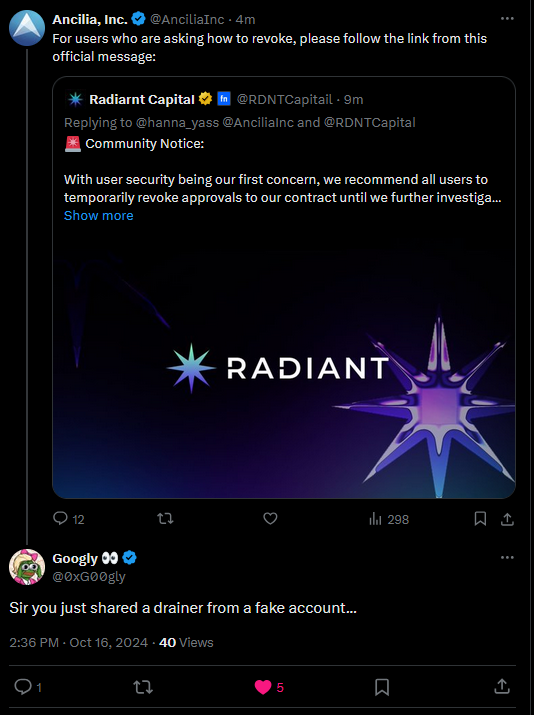Reply to Googly's tweet

tap(28, 687)
